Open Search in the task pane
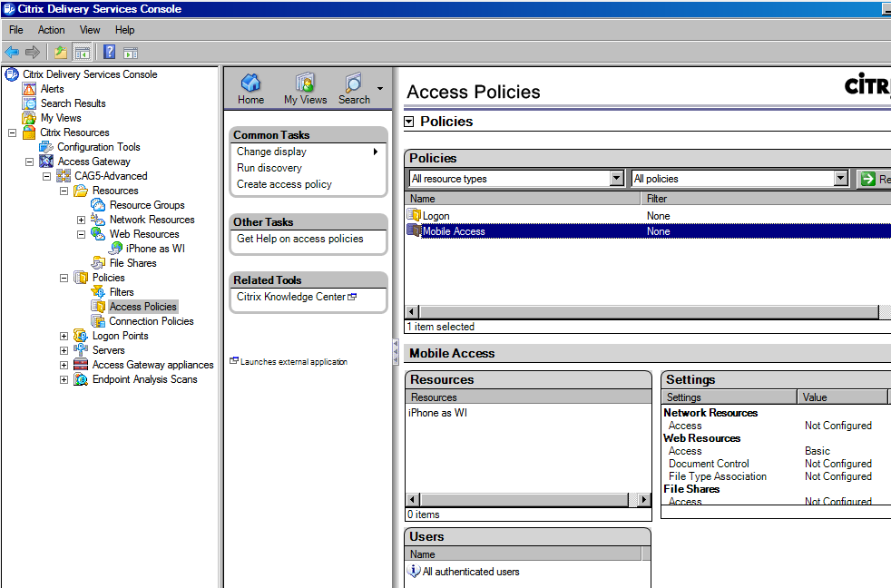Screen dimensions: 891x588 354,89
